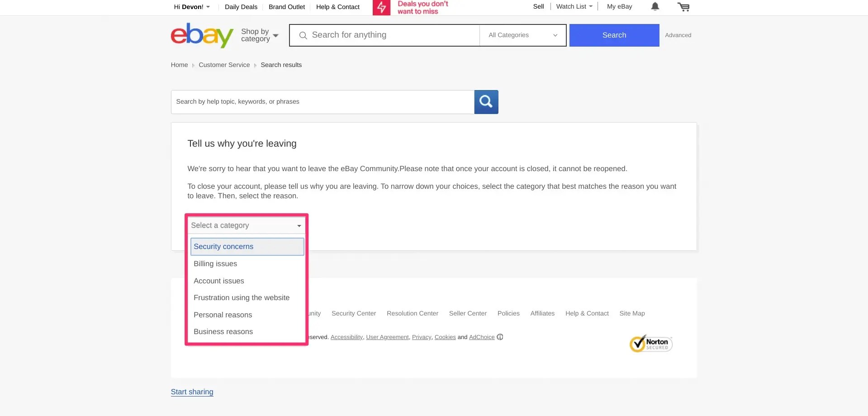Click the blue Search button

click(614, 35)
